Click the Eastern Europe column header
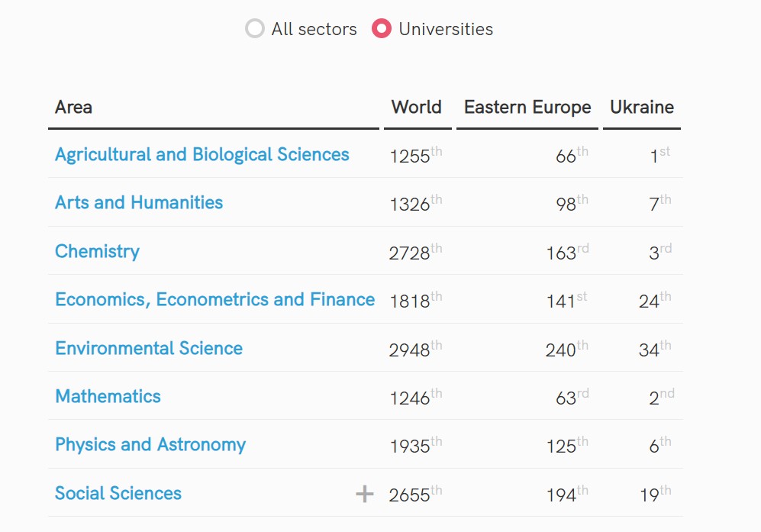Image resolution: width=761 pixels, height=532 pixels. pyautogui.click(x=527, y=107)
